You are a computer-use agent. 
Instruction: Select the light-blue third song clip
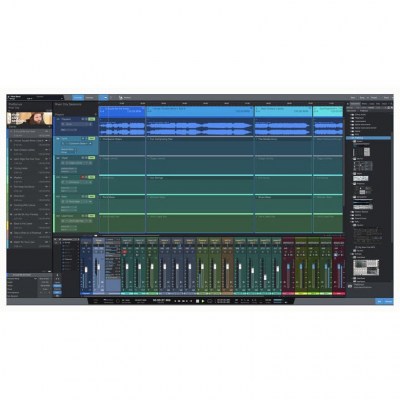pyautogui.click(x=283, y=112)
